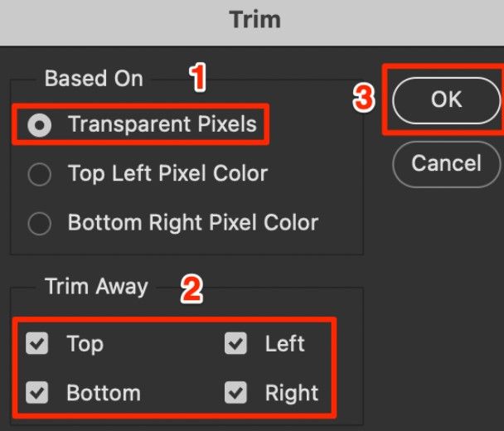Click the Trim dialog title bar

(252, 22)
